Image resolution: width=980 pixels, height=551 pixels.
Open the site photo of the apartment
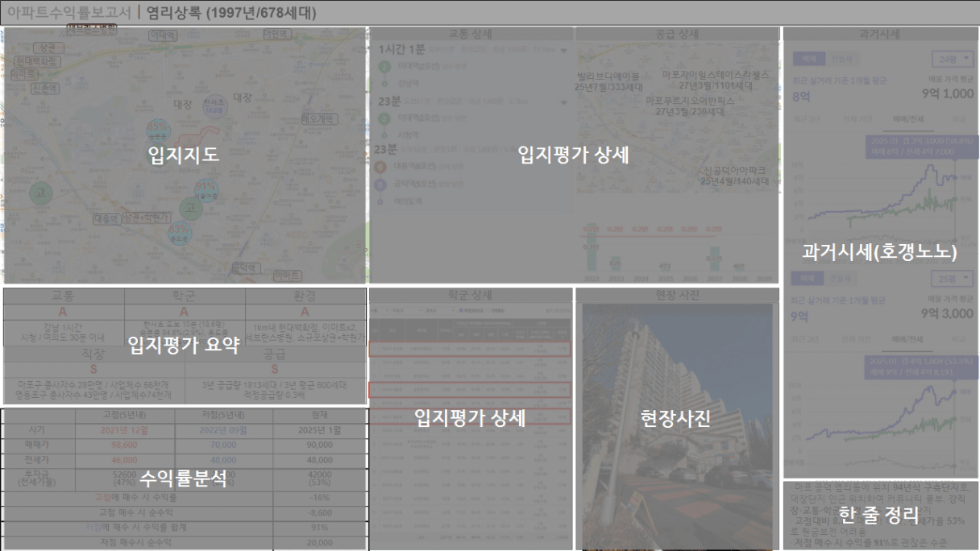click(x=677, y=426)
